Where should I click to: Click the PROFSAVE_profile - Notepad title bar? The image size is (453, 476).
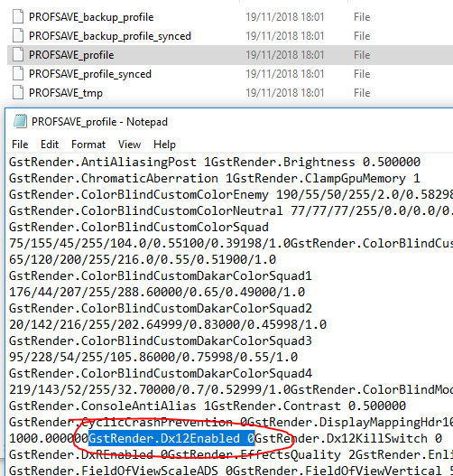pyautogui.click(x=229, y=121)
